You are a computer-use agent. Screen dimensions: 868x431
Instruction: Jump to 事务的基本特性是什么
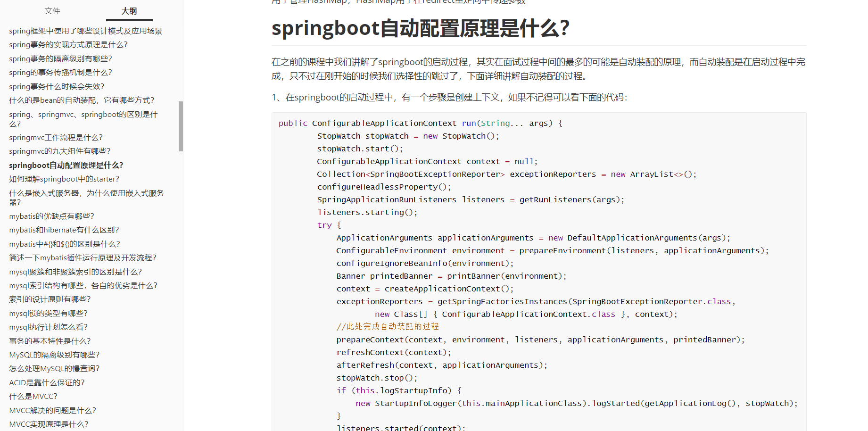50,341
